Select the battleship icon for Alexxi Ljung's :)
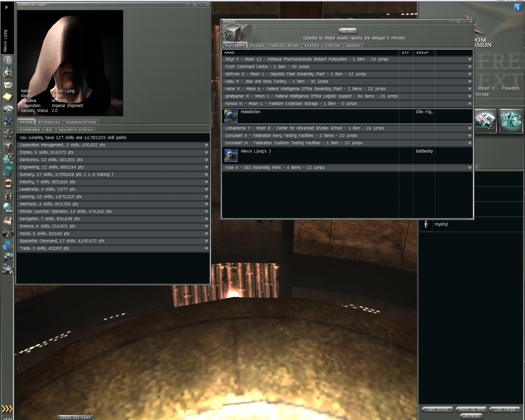525x420 pixels. [231, 155]
